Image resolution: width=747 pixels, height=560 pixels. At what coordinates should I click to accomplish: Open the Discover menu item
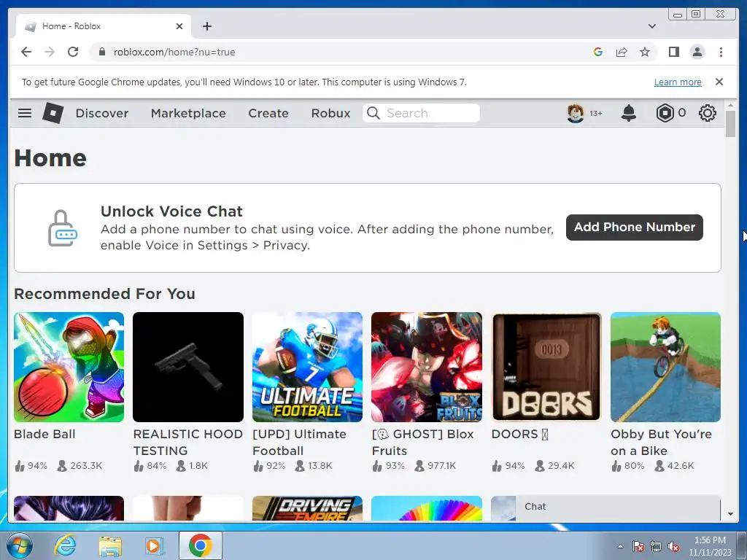[x=102, y=113]
